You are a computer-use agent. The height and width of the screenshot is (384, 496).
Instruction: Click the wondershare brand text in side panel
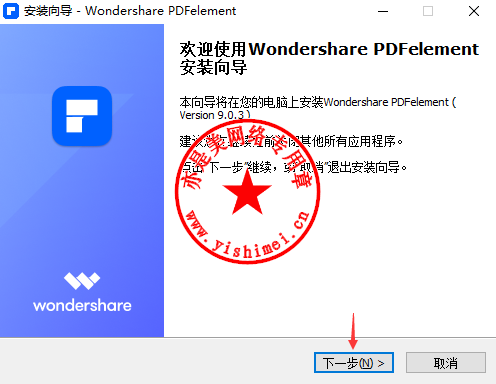tap(82, 305)
